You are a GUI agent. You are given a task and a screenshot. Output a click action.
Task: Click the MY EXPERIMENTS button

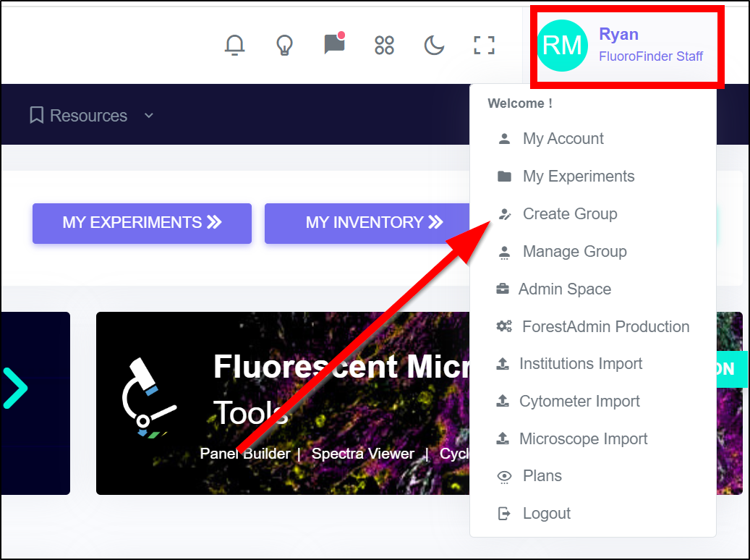coord(142,223)
